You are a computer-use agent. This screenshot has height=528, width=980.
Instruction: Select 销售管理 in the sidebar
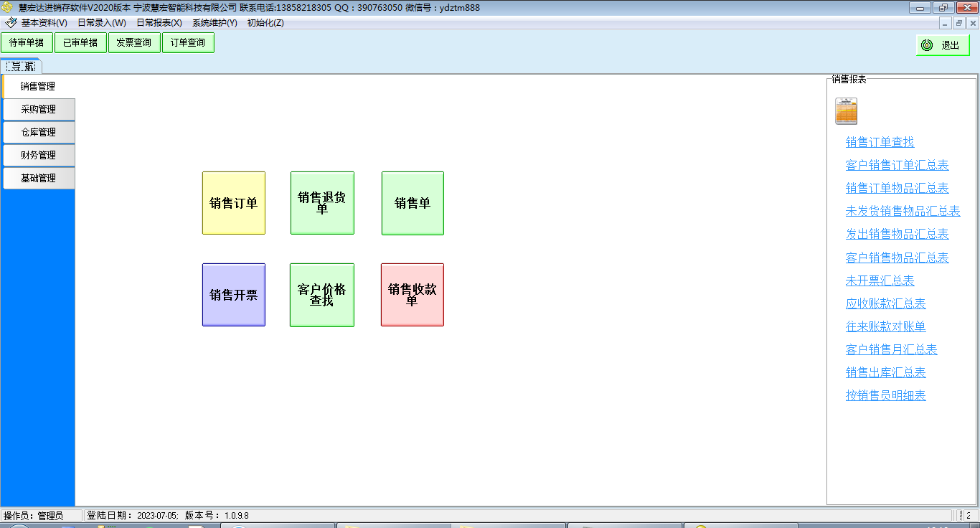click(x=39, y=87)
